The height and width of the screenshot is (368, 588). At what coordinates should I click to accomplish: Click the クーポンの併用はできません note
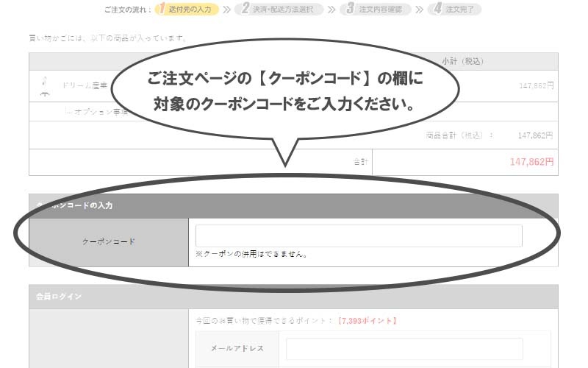[x=251, y=255]
